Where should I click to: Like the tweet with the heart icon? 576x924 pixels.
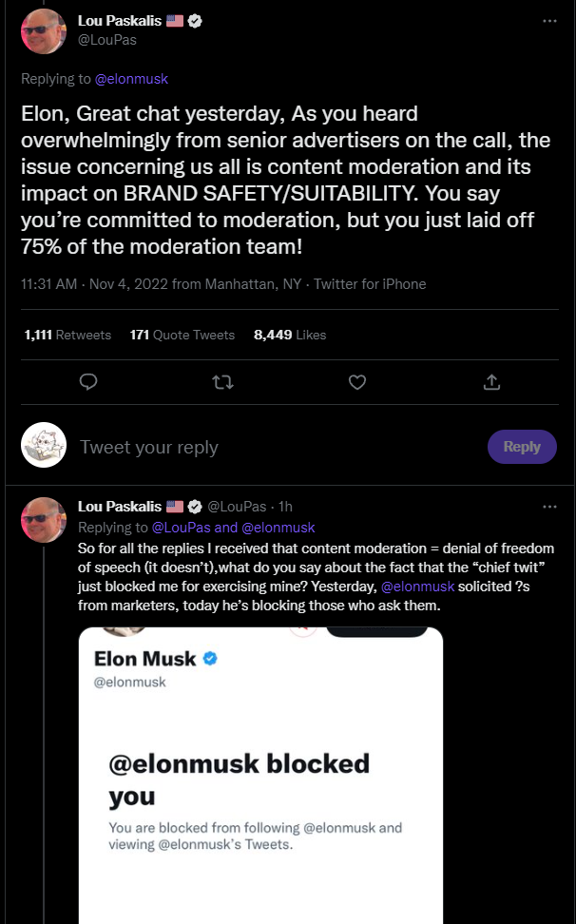click(357, 382)
